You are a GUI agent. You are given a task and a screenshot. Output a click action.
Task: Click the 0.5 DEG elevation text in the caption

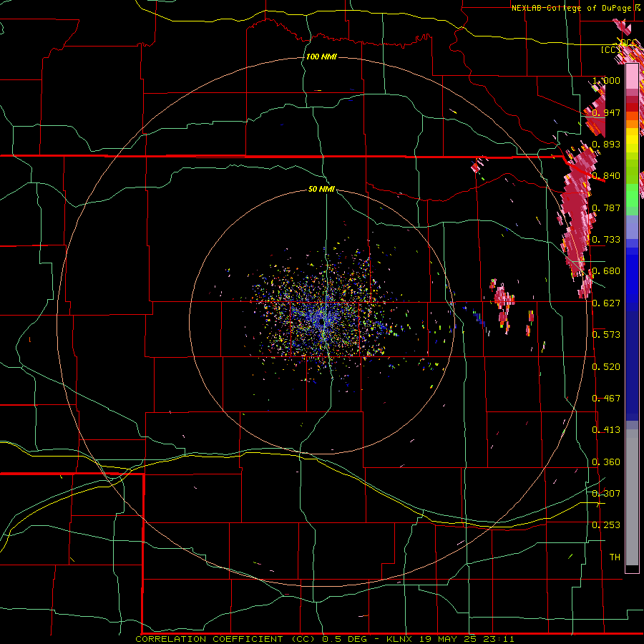point(346,639)
